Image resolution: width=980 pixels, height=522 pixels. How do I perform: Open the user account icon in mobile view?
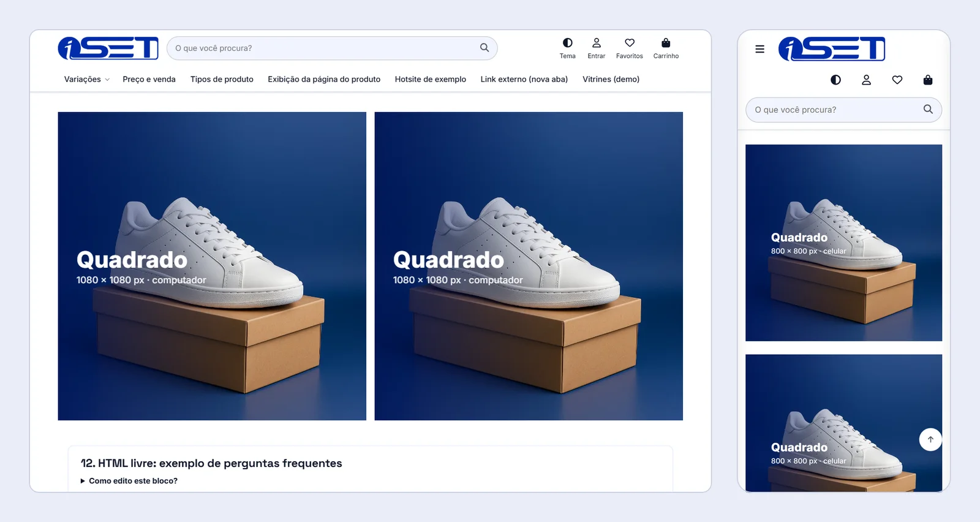pos(866,80)
